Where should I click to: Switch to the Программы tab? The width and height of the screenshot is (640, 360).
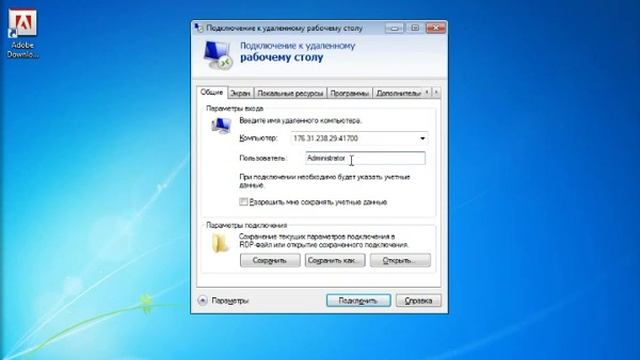(349, 93)
